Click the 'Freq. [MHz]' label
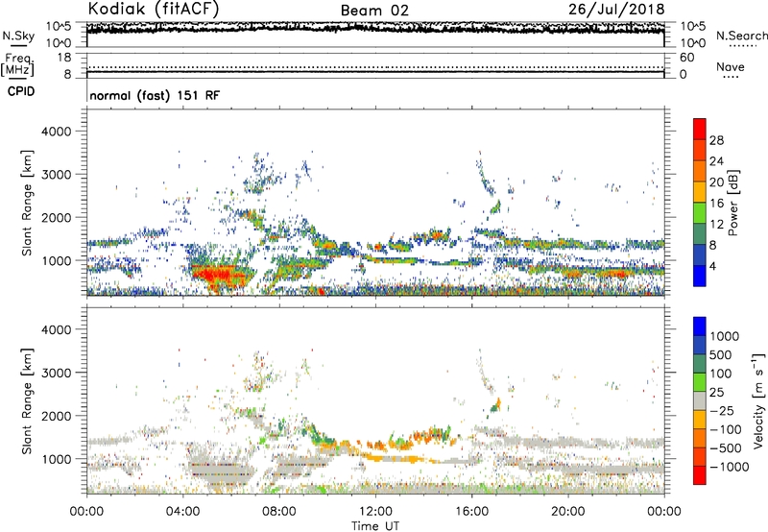This screenshot has width=768, height=532. [x=17, y=65]
